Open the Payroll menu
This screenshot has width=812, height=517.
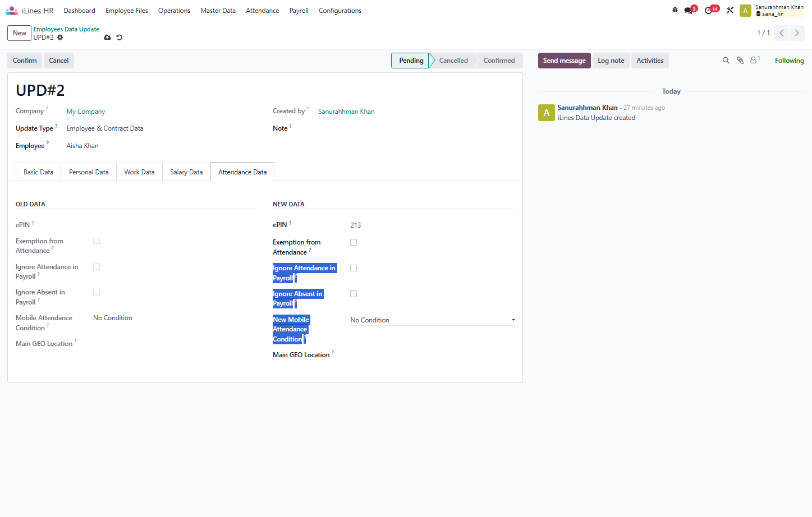click(x=299, y=11)
